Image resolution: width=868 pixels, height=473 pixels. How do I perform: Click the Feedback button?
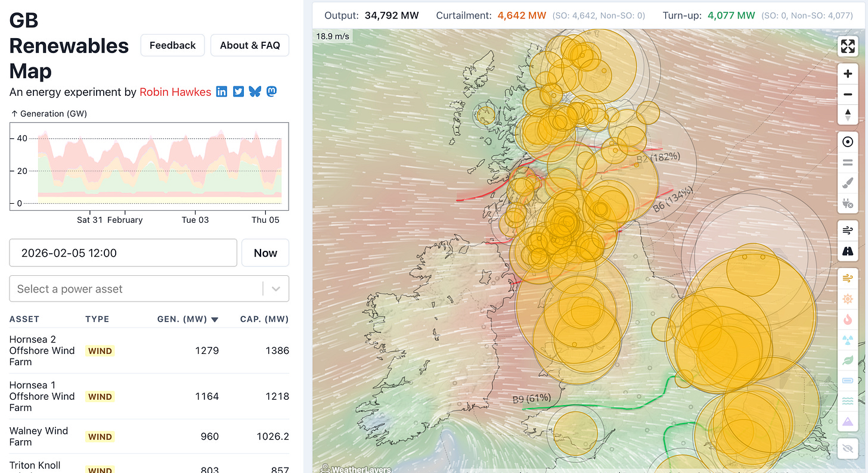[x=173, y=45]
